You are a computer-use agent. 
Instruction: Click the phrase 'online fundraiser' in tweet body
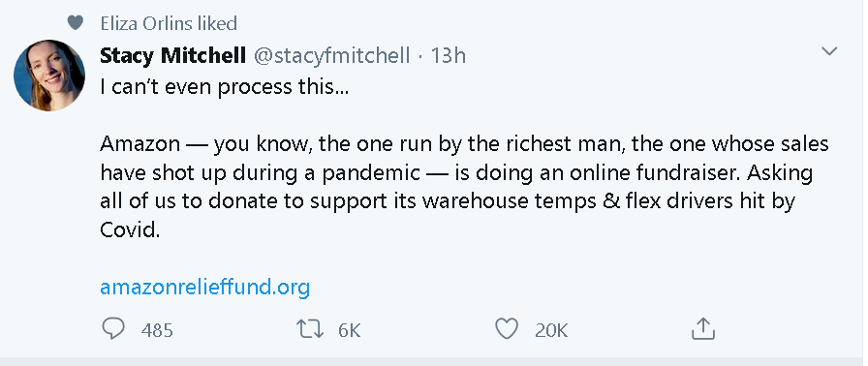pos(628,172)
